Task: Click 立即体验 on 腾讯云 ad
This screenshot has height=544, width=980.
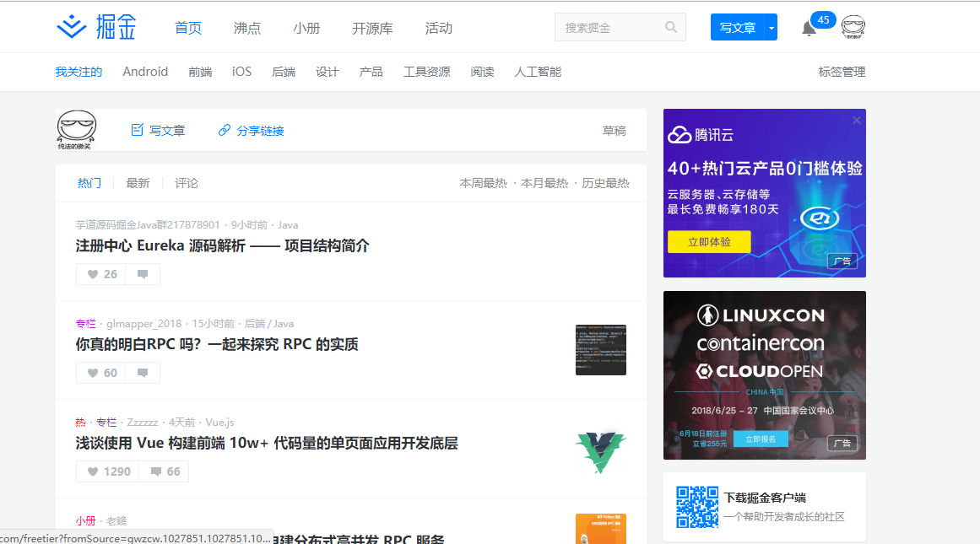Action: [709, 242]
